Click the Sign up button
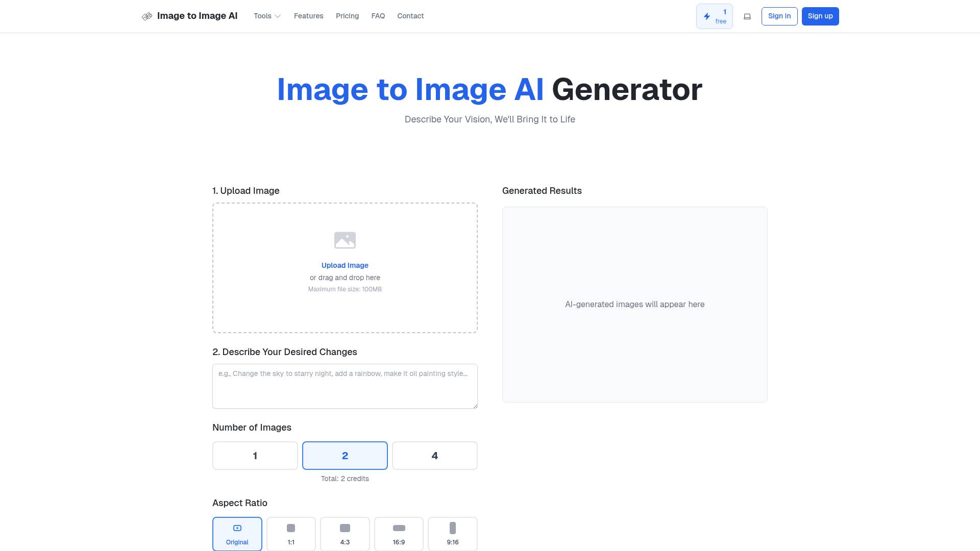 pyautogui.click(x=820, y=16)
